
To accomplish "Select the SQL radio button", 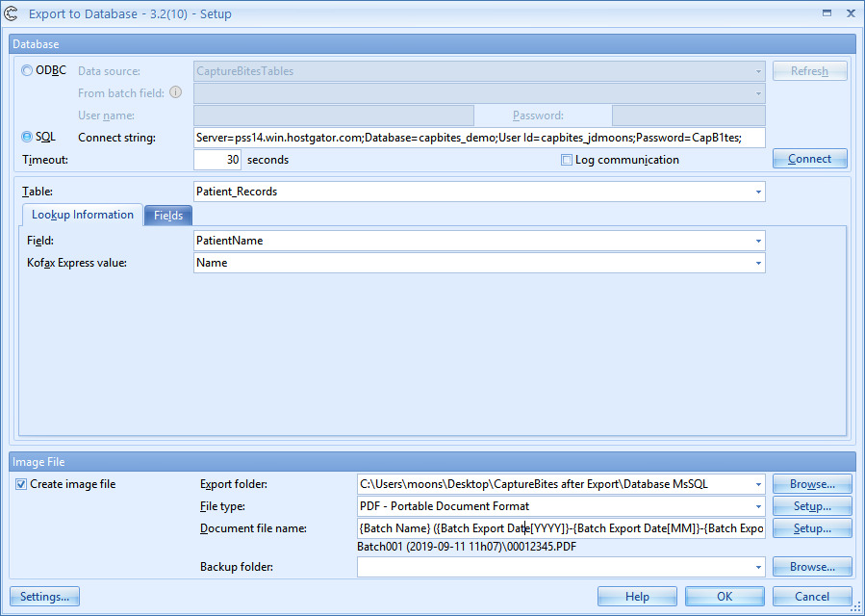I will tap(27, 137).
